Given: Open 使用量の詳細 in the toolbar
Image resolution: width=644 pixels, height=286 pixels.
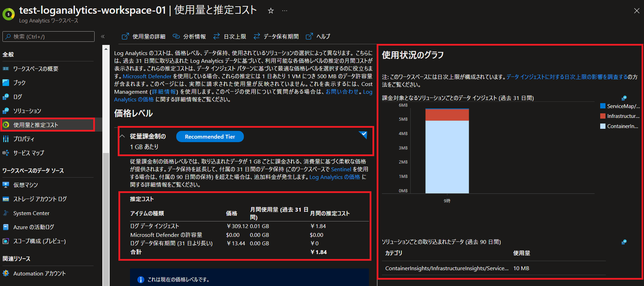Looking at the screenshot, I should pyautogui.click(x=144, y=36).
